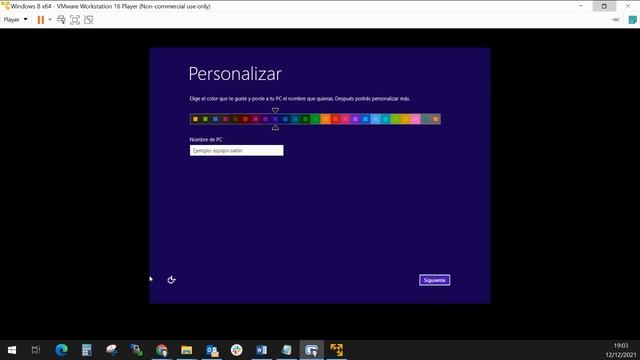
Task: Focus the Nombre de PC text field
Action: coord(236,150)
